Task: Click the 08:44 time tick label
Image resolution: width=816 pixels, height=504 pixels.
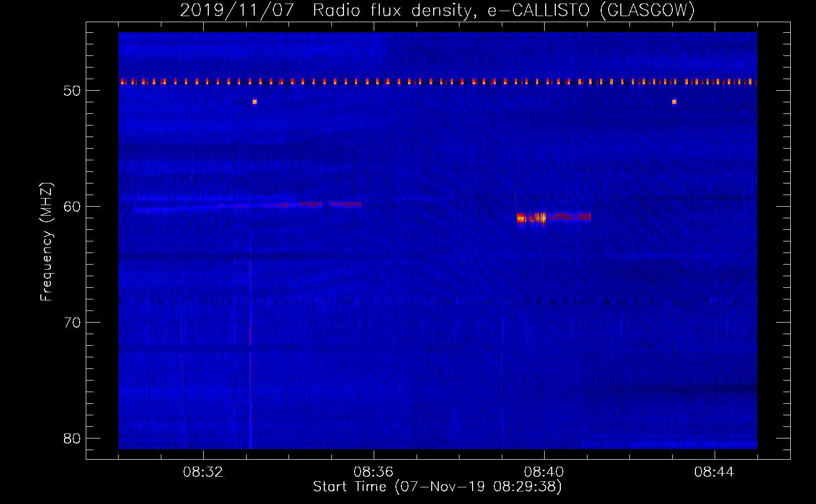Action: 715,472
